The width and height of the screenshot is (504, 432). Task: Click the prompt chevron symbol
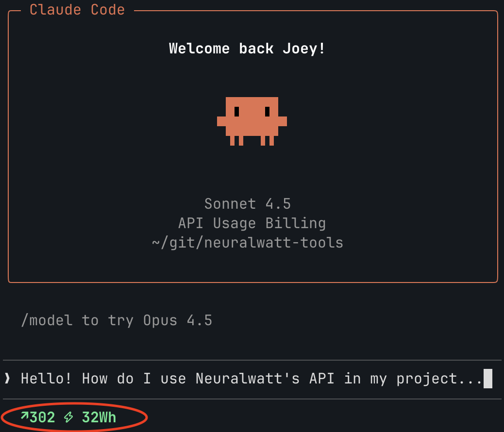7,378
